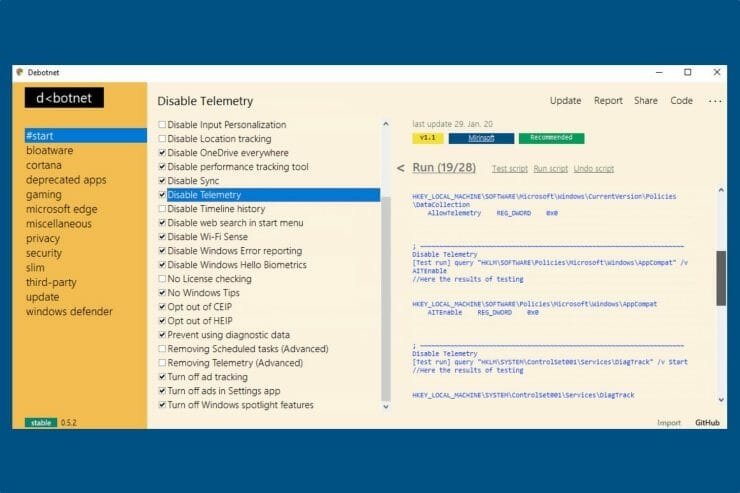Click code pane scrollbar down arrow
740x493 pixels.
click(721, 400)
